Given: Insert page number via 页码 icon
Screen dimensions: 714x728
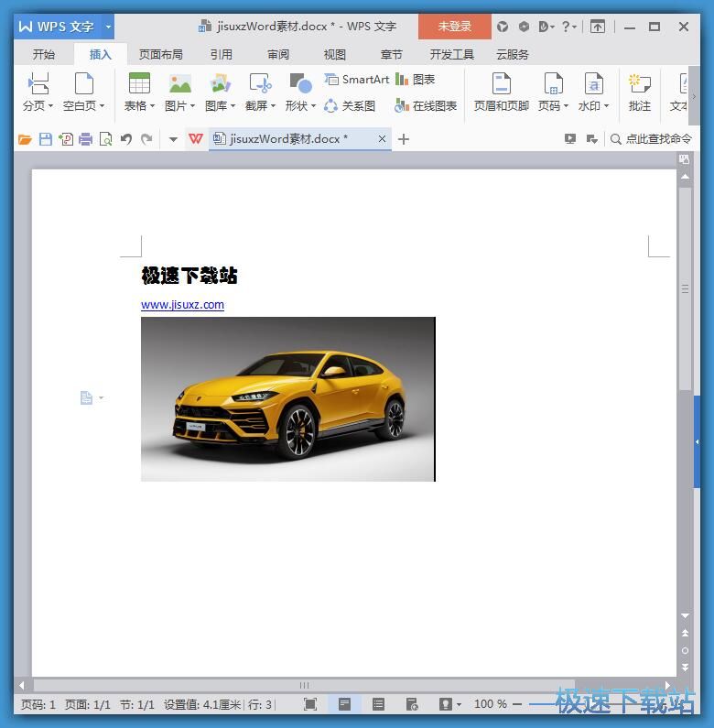Looking at the screenshot, I should [x=554, y=84].
